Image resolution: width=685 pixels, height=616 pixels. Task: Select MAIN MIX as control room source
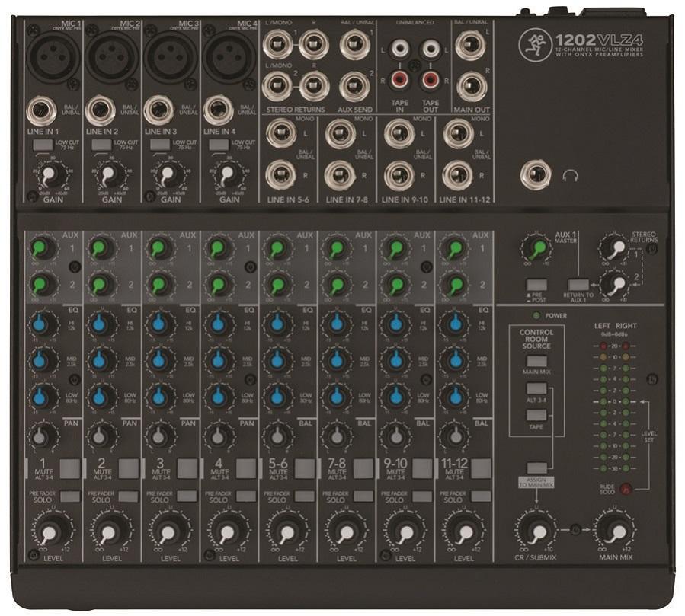[x=536, y=362]
